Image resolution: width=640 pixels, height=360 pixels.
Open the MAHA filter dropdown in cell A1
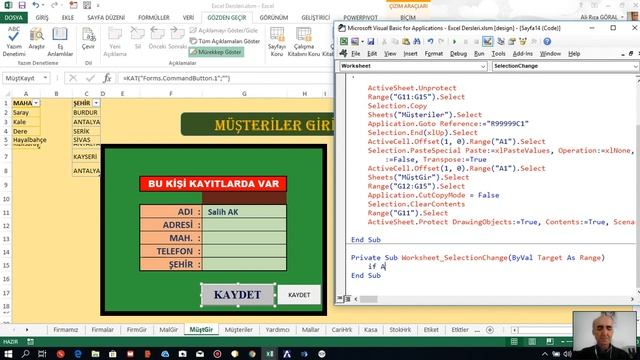point(36,103)
